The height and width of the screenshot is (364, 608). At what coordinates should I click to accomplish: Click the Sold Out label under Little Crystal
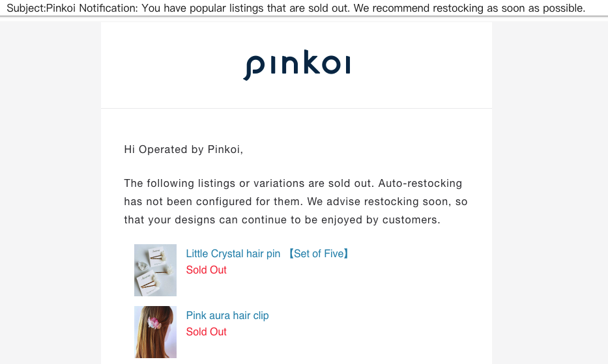click(207, 270)
